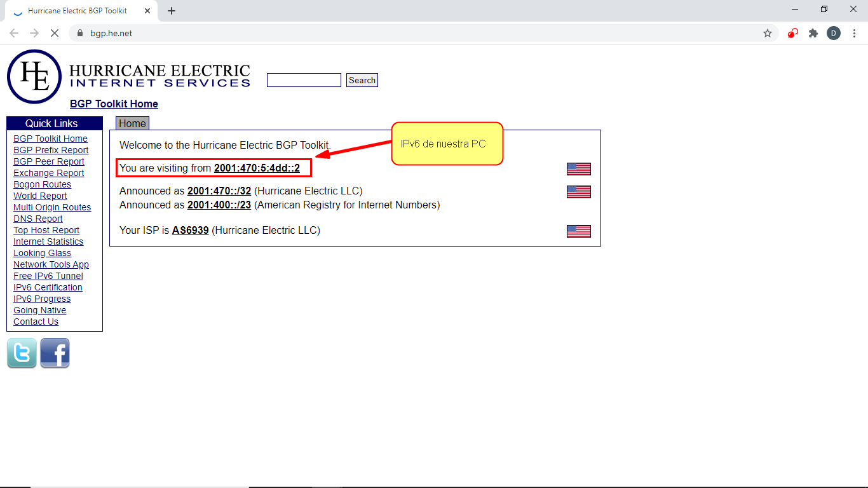
Task: Open World Report link
Action: pyautogui.click(x=40, y=196)
